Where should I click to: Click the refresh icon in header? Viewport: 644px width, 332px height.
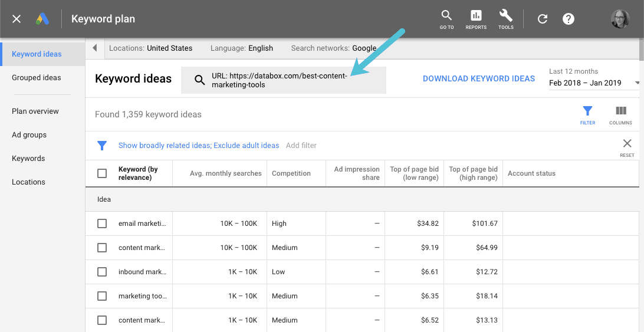(543, 19)
